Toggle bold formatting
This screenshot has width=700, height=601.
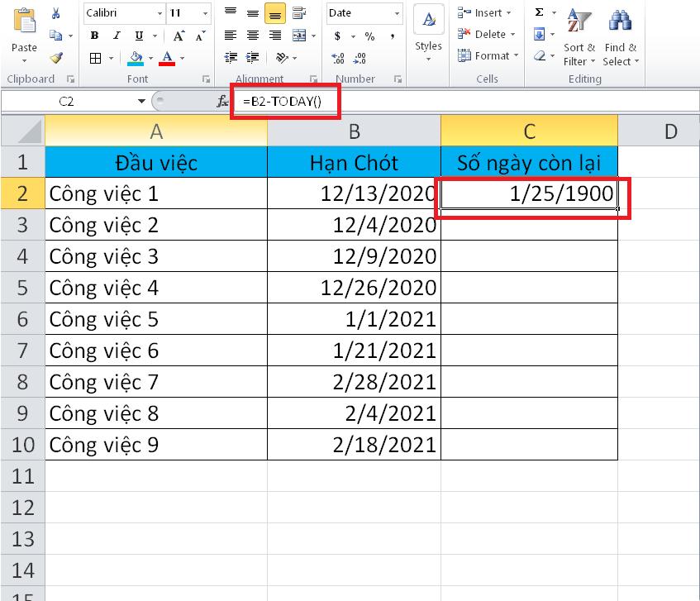94,35
